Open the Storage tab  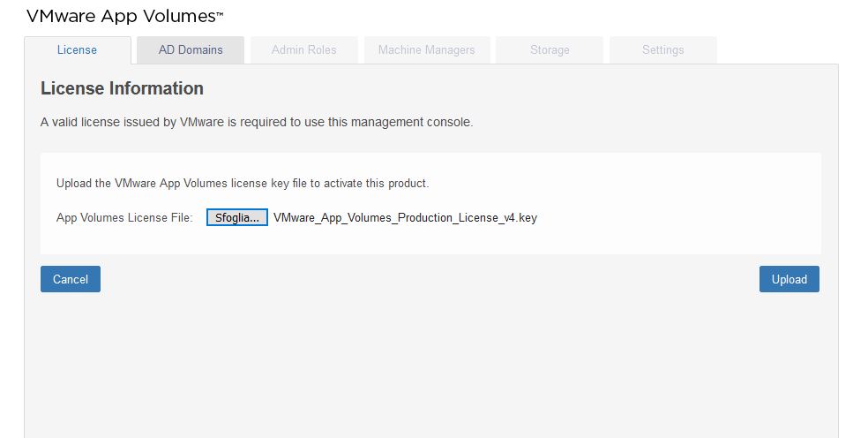click(x=550, y=50)
